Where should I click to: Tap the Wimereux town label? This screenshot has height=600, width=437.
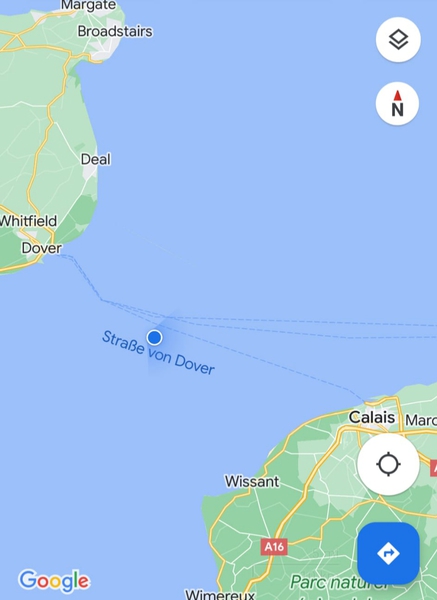220,595
